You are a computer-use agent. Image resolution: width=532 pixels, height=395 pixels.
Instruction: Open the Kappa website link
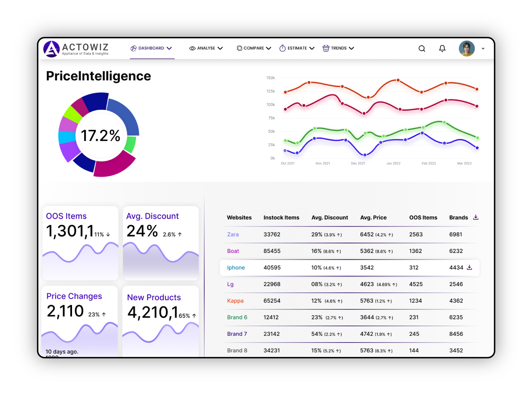(235, 301)
